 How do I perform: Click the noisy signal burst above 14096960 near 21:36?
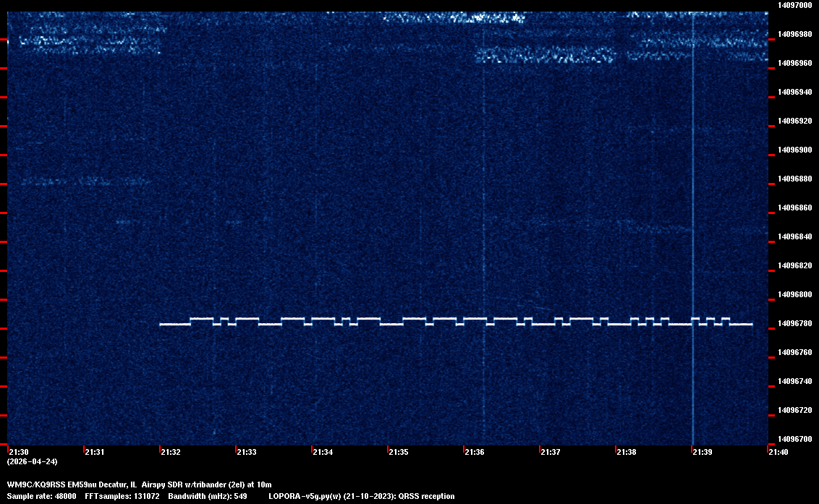tap(544, 56)
